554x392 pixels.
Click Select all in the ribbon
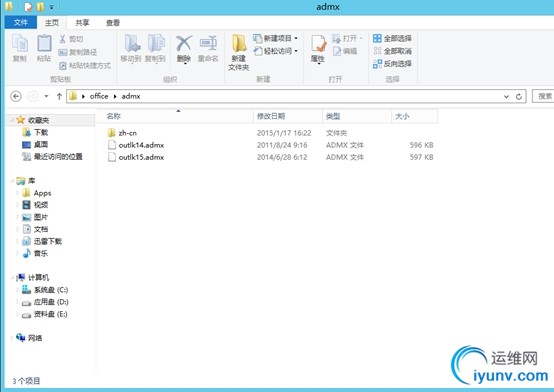(392, 38)
